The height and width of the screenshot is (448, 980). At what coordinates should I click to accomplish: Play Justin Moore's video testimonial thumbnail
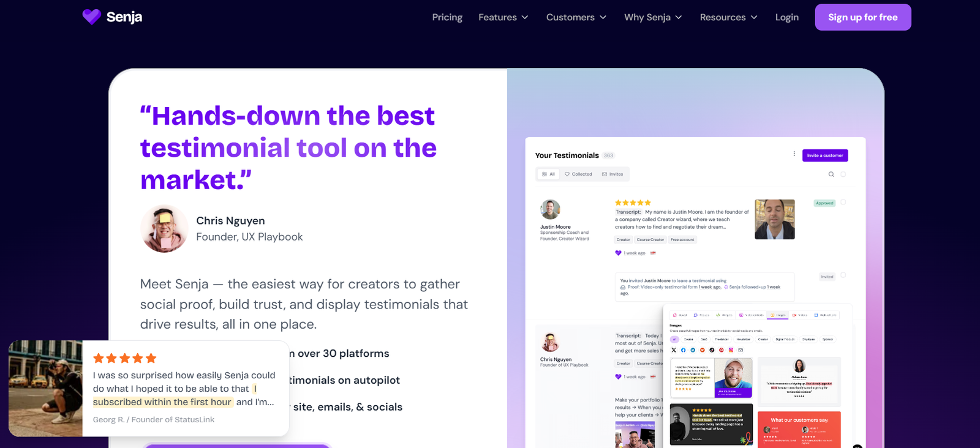(x=774, y=219)
